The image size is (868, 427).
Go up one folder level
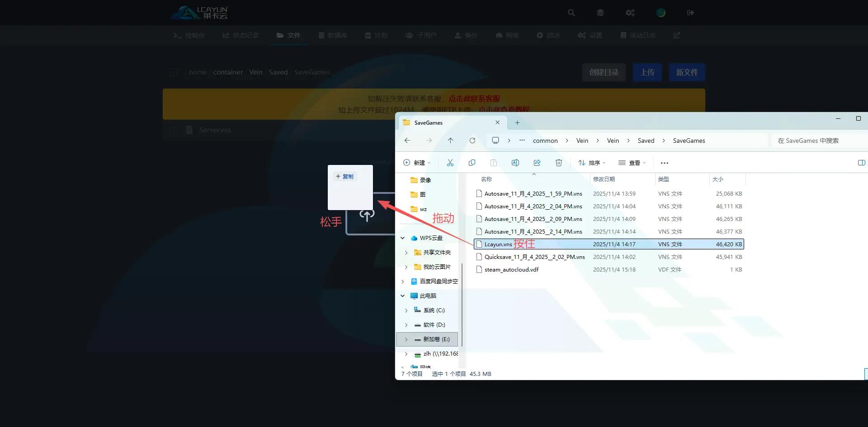click(x=451, y=141)
